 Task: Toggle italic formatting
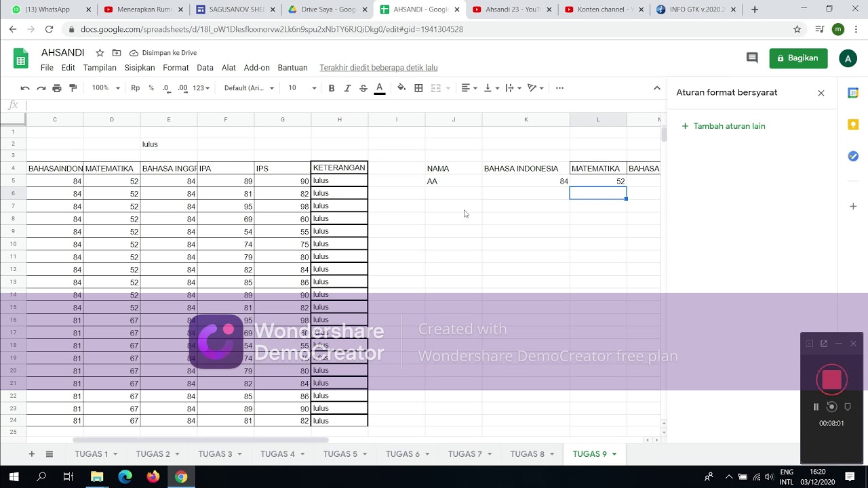click(x=347, y=88)
